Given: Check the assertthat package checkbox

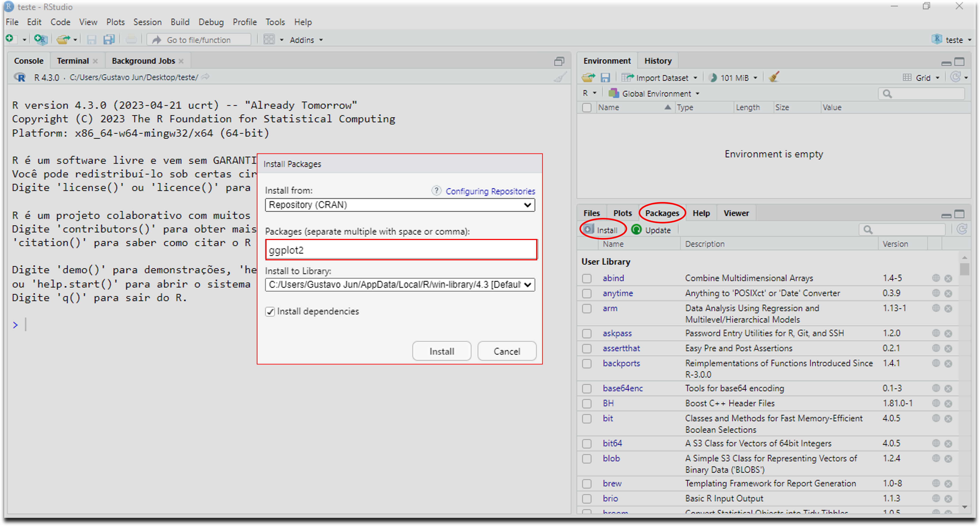Looking at the screenshot, I should tap(587, 349).
